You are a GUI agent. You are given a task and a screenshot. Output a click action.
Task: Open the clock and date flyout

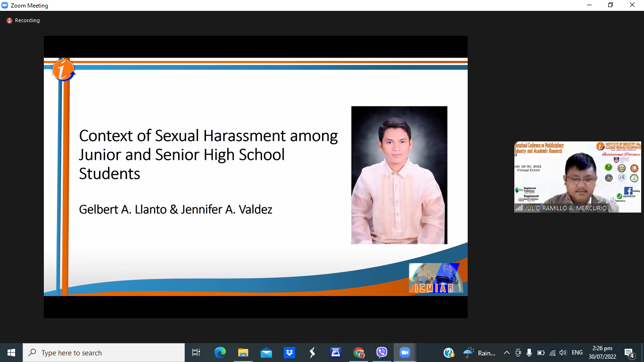click(x=602, y=353)
